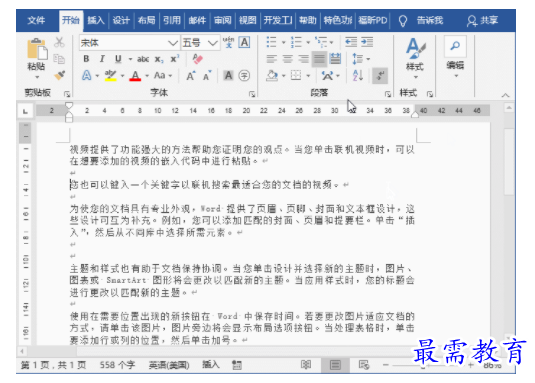Click Grow Font icon
Image resolution: width=535 pixels, height=383 pixels.
click(191, 75)
